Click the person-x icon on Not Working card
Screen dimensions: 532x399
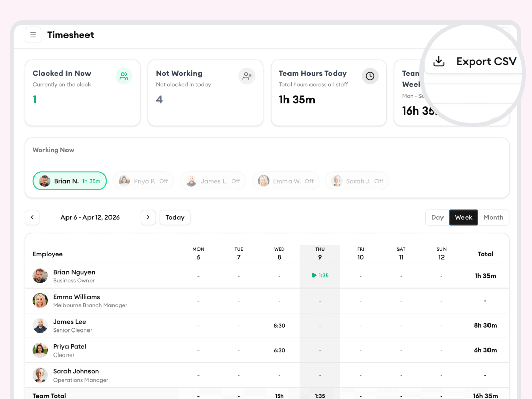click(x=247, y=76)
